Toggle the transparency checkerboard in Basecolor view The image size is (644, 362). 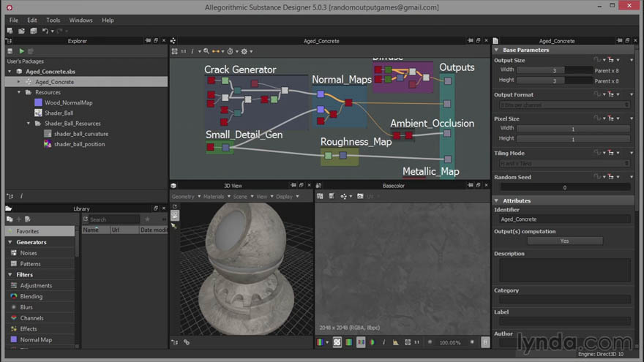point(337,342)
